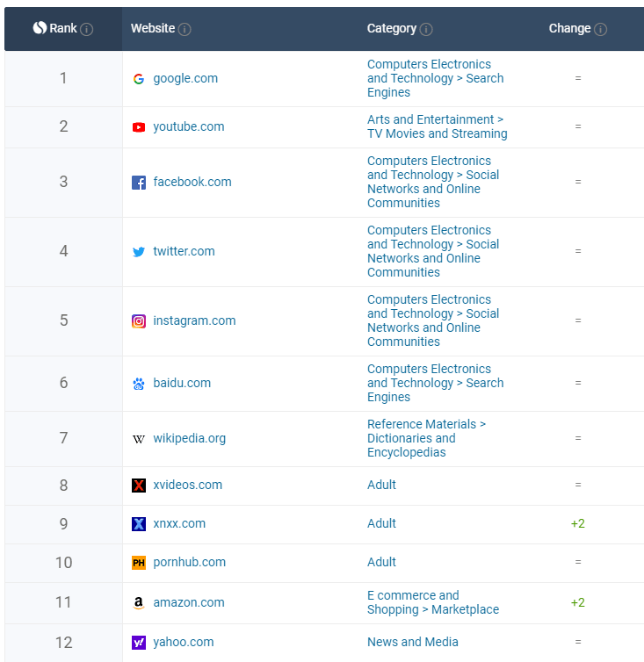644x662 pixels.
Task: Open pornhub.com's Adult category link
Action: click(x=381, y=563)
